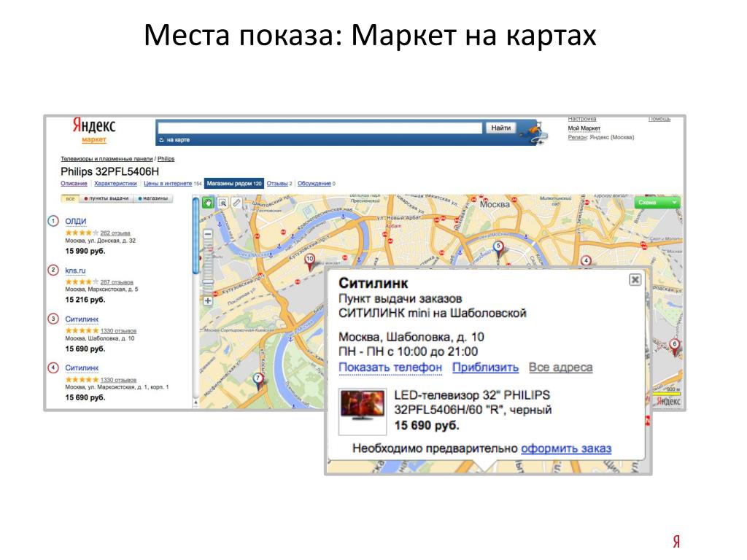This screenshot has width=747, height=560.
Task: Click map pin number 6
Action: tap(674, 346)
